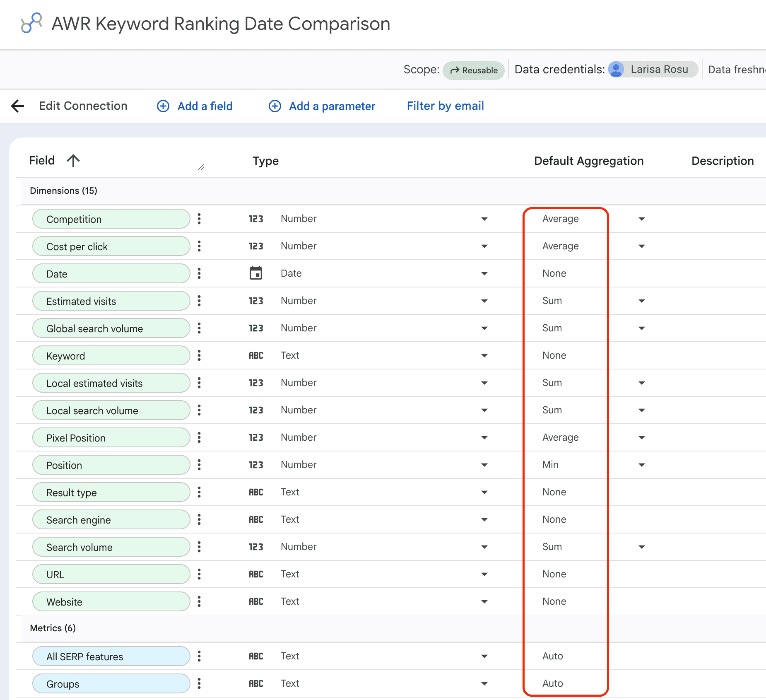Open type dropdown for Groups field
The height and width of the screenshot is (700, 766).
click(x=484, y=683)
